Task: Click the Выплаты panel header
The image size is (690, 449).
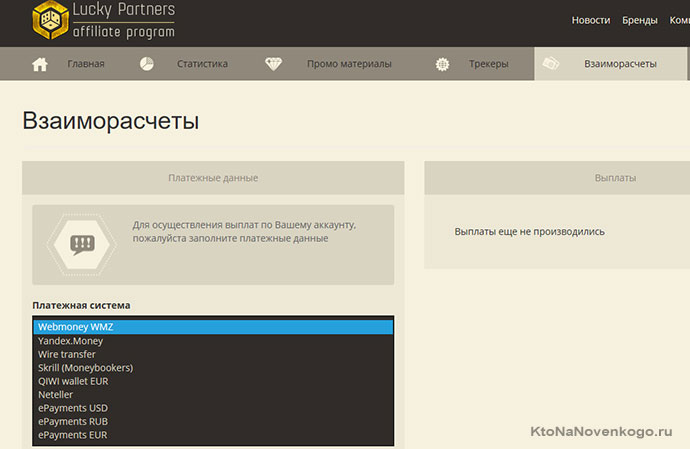Action: [x=615, y=178]
